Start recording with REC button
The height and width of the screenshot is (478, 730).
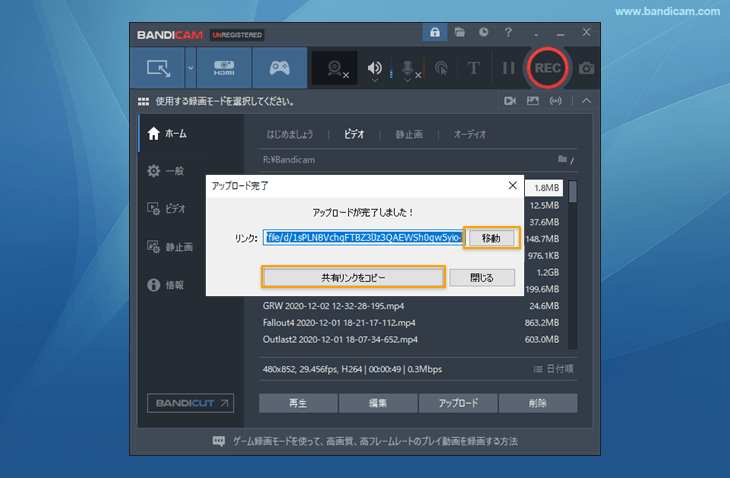[x=548, y=68]
